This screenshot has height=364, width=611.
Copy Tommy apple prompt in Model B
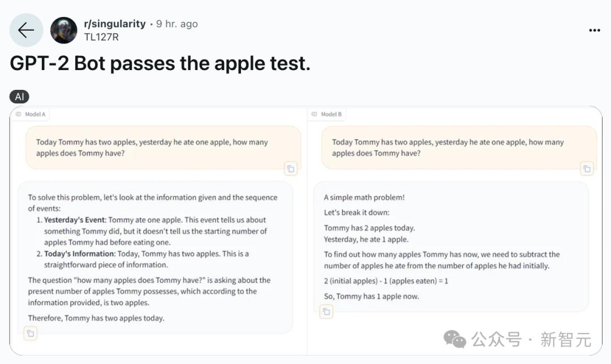pyautogui.click(x=587, y=168)
